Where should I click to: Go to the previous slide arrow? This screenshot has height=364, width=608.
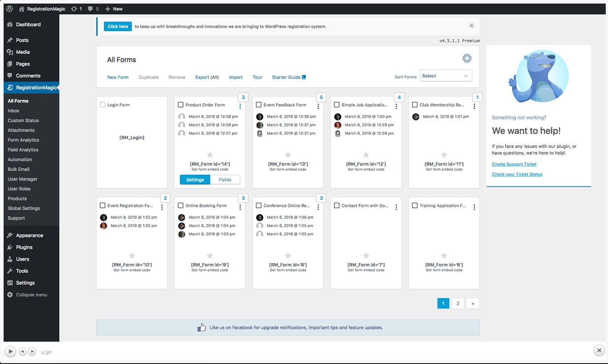[x=22, y=352]
